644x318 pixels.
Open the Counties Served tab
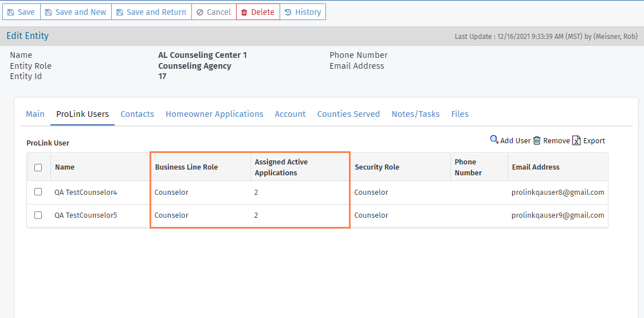pos(348,114)
